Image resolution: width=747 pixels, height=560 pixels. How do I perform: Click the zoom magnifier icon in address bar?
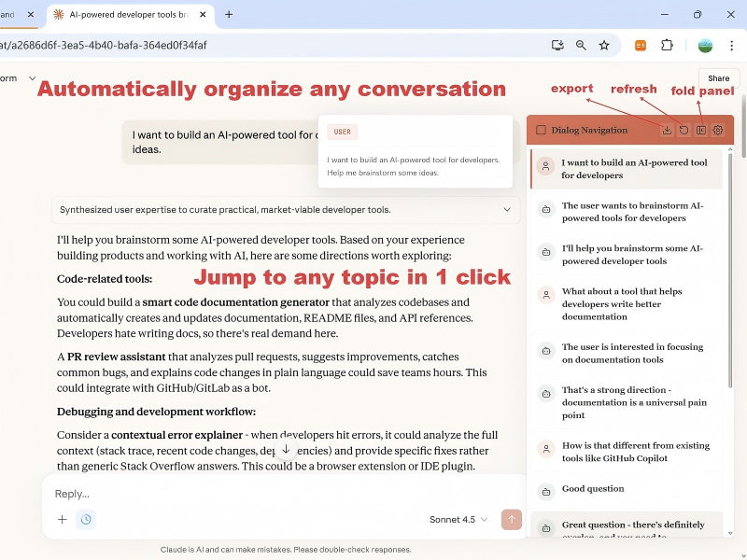pos(581,45)
